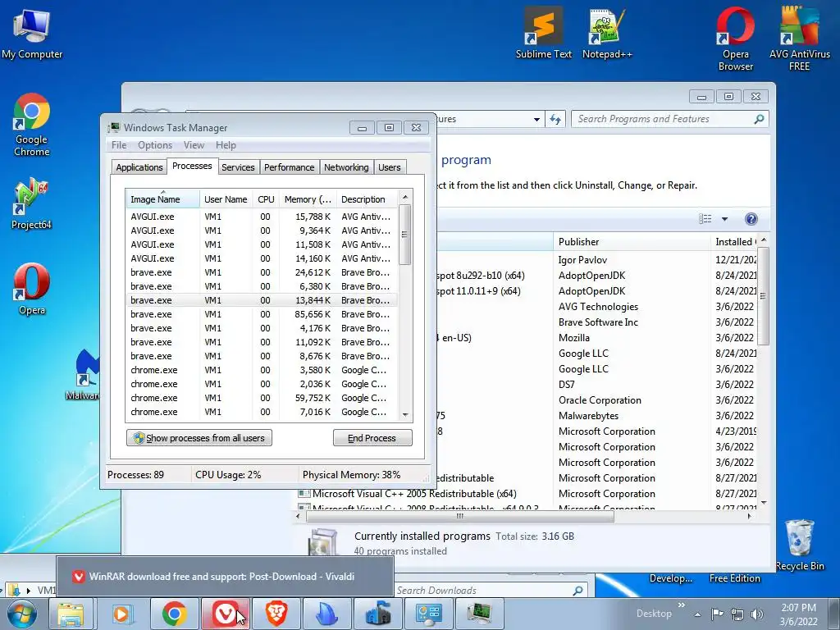
Task: Show hidden tray icons arrow
Action: point(697,614)
